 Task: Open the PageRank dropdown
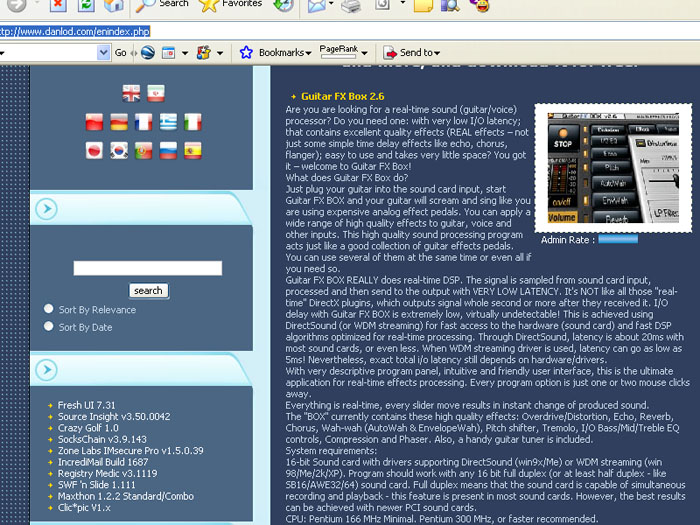[365, 53]
